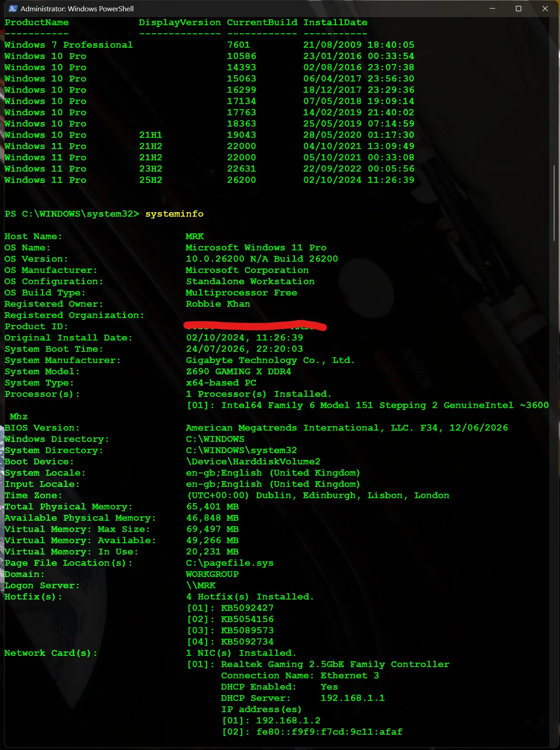Click DHCP server address '192.168.1.1'
The height and width of the screenshot is (750, 560).
(353, 698)
